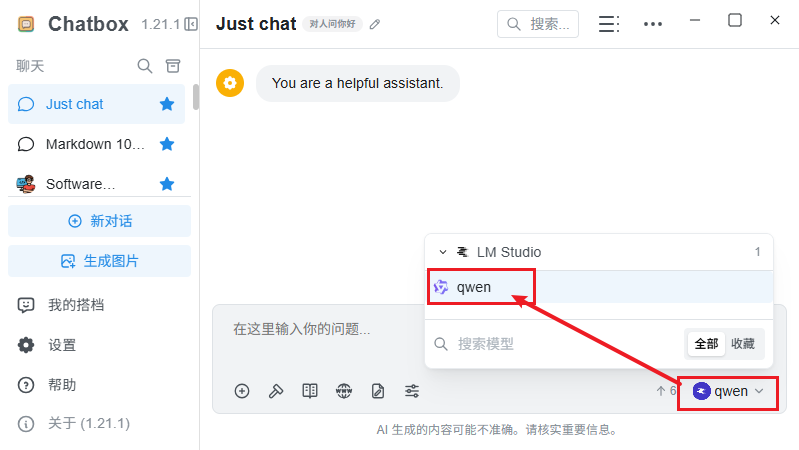799x450 pixels.
Task: Click the smiley chat icon beside 我的搭档
Action: click(x=26, y=305)
